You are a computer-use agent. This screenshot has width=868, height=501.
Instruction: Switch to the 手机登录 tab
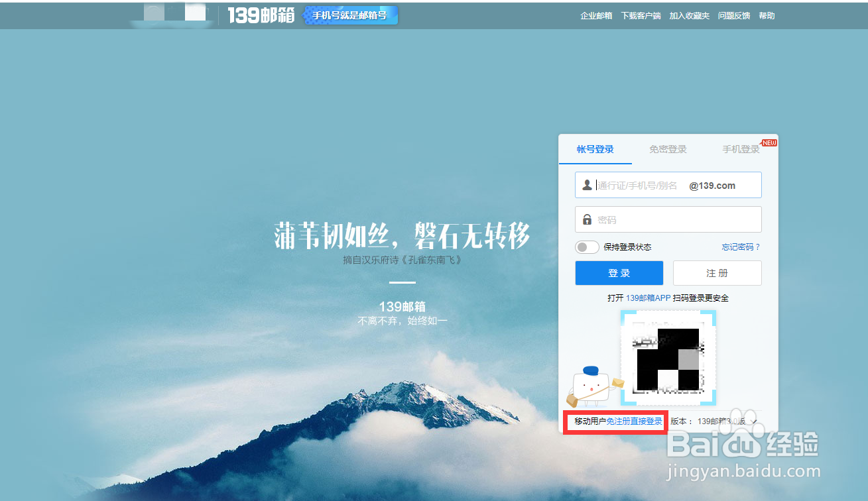741,149
